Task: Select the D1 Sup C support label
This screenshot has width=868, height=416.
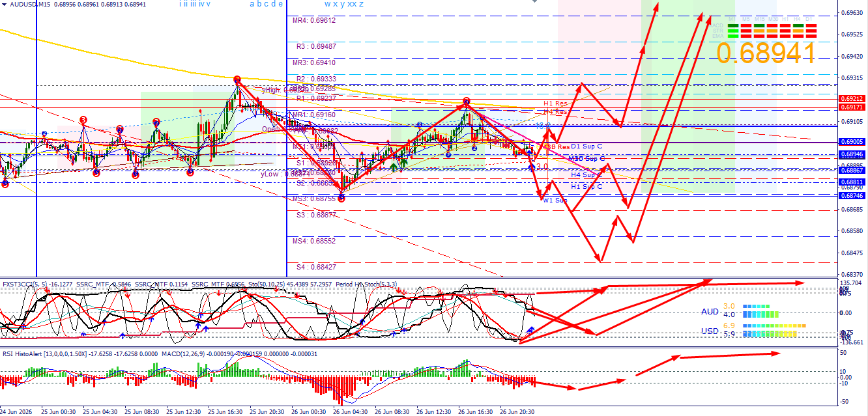Action: [586, 146]
